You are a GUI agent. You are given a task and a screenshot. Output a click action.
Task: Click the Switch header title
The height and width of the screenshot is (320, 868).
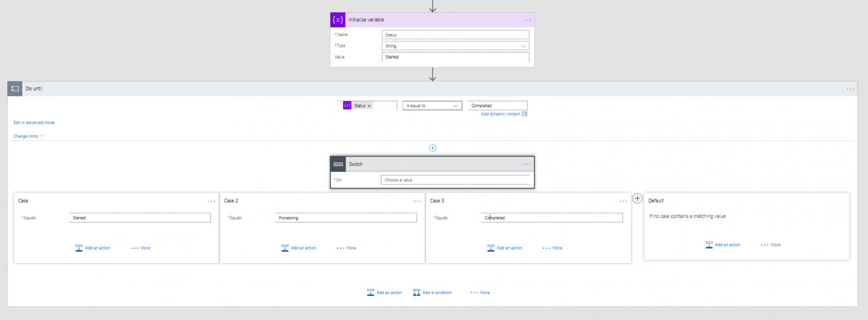(356, 164)
